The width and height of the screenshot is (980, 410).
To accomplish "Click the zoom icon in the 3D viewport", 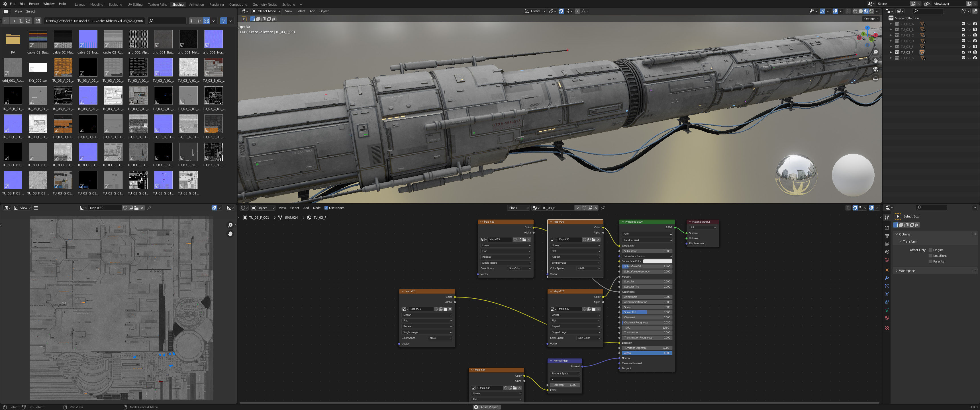I will click(875, 52).
